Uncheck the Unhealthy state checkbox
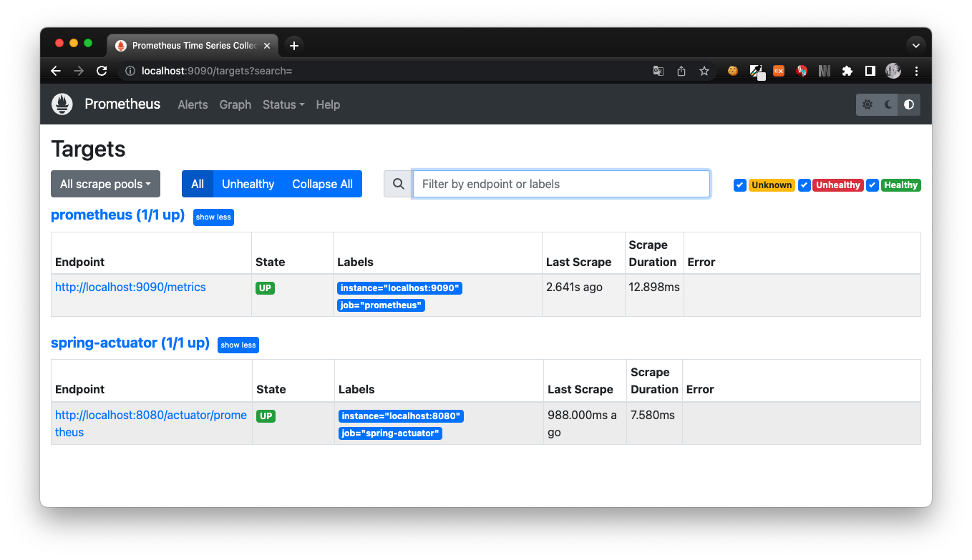Screen dimensions: 972x560 pos(805,185)
